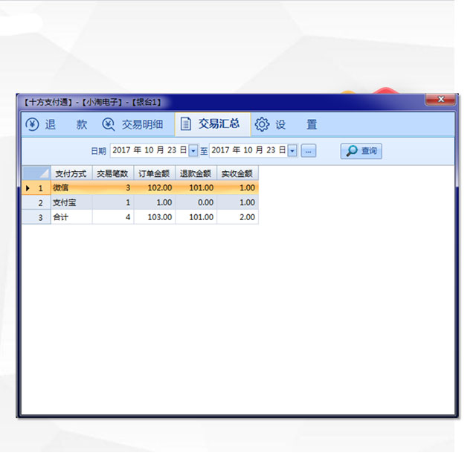Click the 实收金额 column header
The width and height of the screenshot is (476, 476).
coord(237,173)
